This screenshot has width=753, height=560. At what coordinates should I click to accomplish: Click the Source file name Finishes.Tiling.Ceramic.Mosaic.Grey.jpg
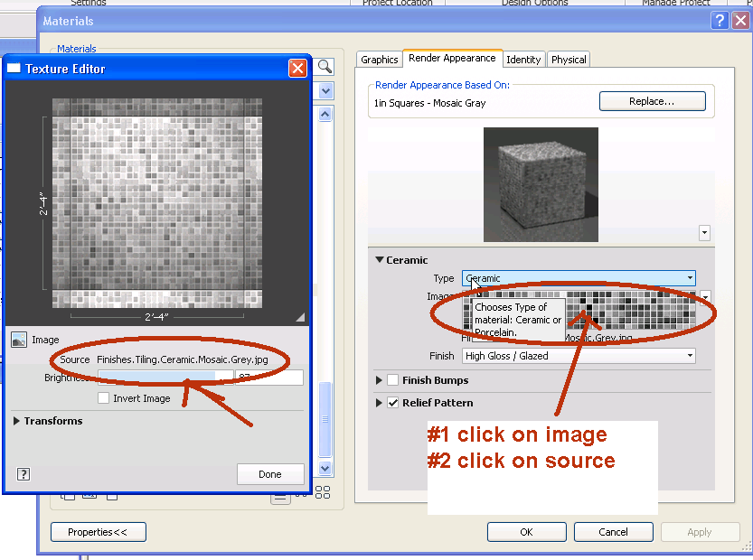(183, 359)
